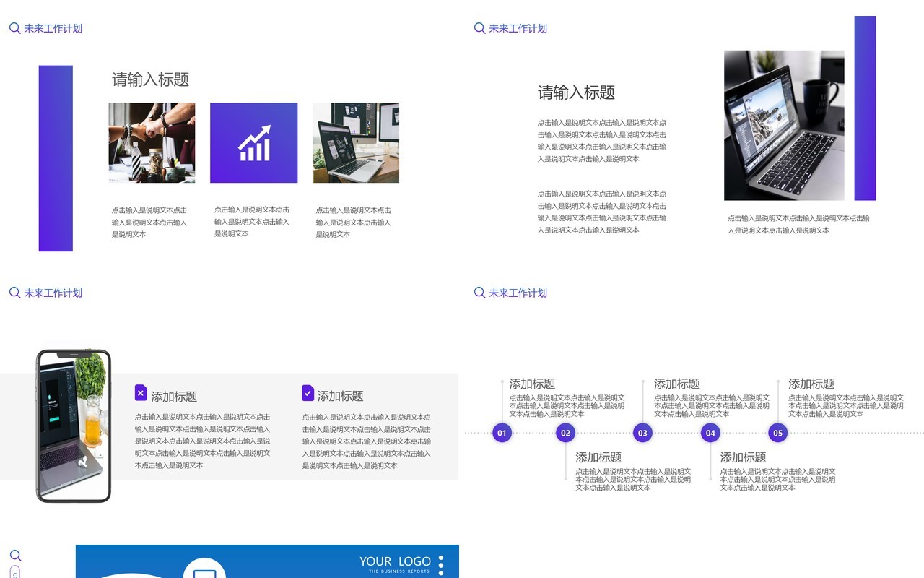924x578 pixels.
Task: Click the magnifier icon on the large laptop slide
Action: pyautogui.click(x=479, y=28)
